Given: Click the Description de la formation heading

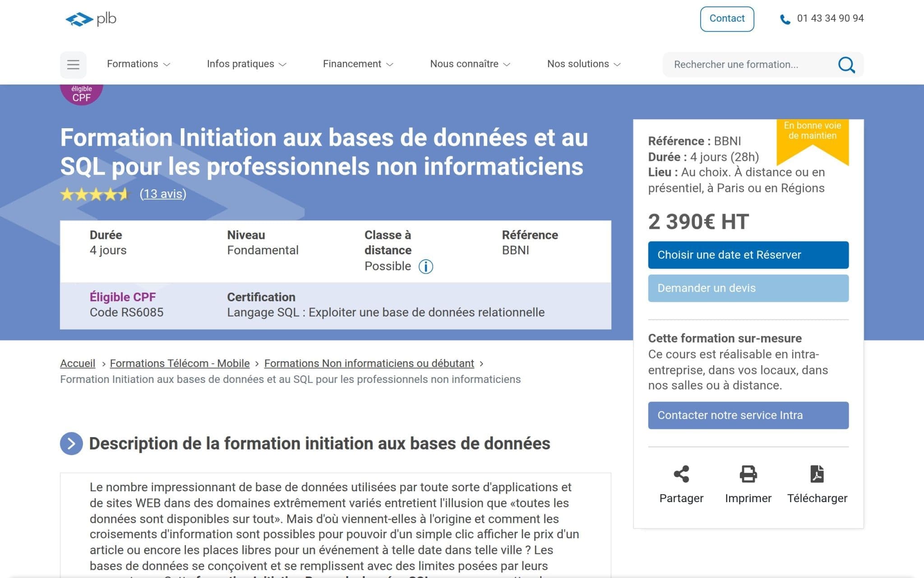Looking at the screenshot, I should coord(319,443).
